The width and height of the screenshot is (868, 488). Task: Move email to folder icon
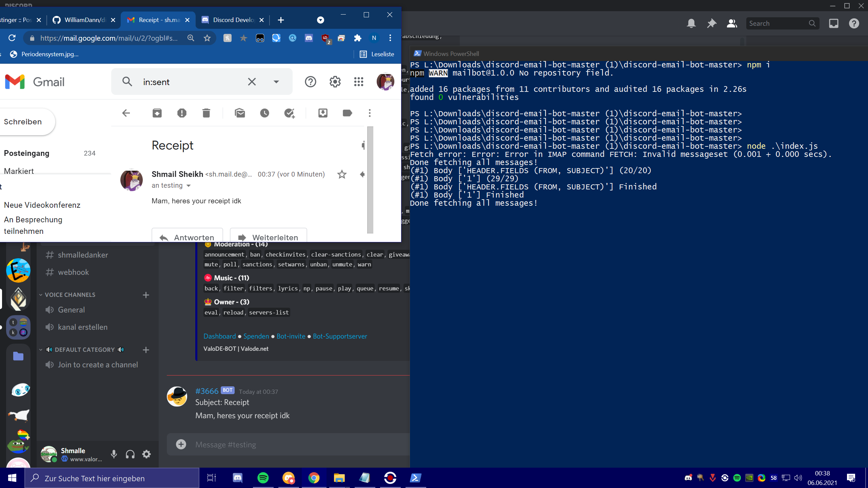click(323, 113)
